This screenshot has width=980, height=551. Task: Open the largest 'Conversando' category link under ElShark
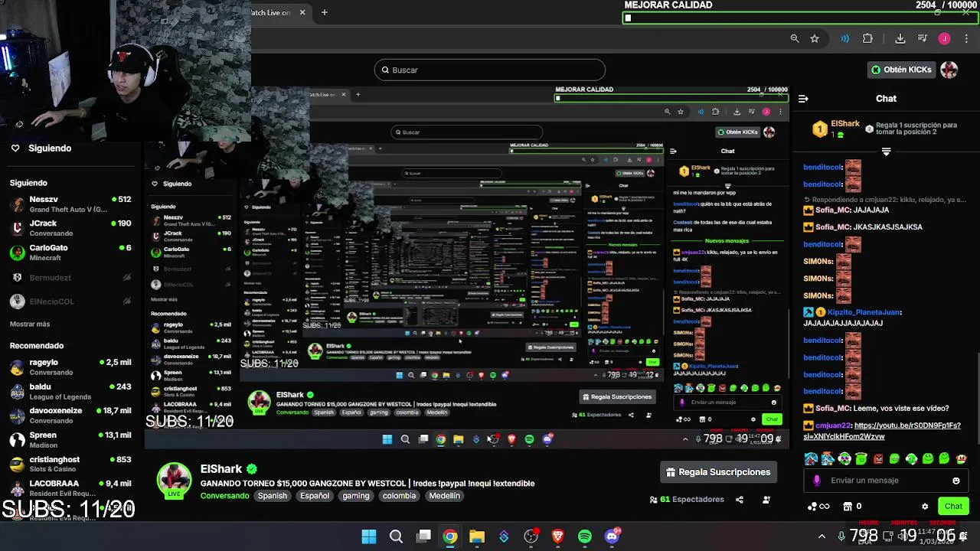pyautogui.click(x=224, y=496)
